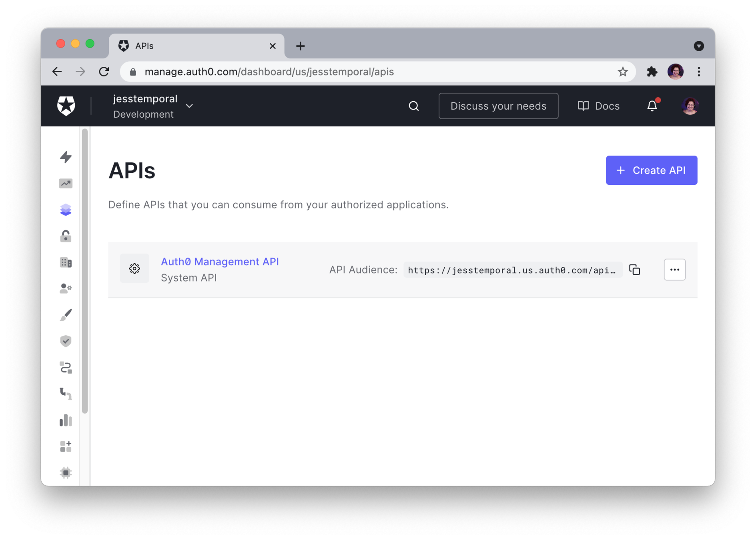Click the sidebar vertical scrollbar
Image resolution: width=756 pixels, height=540 pixels.
(x=84, y=271)
